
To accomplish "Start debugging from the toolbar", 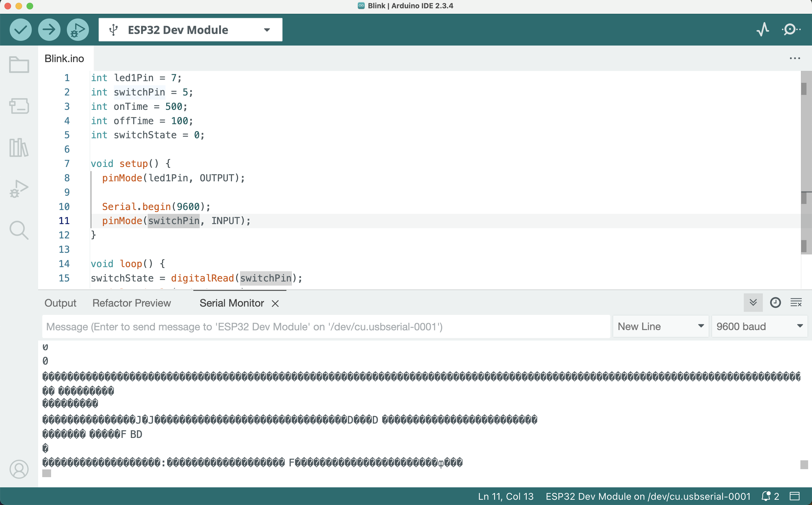I will coord(78,30).
